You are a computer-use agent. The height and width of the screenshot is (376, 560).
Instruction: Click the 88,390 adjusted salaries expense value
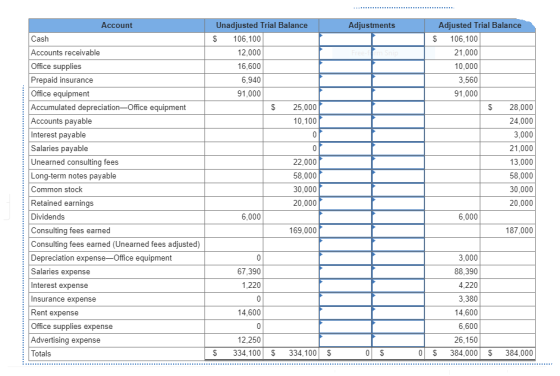(466, 272)
